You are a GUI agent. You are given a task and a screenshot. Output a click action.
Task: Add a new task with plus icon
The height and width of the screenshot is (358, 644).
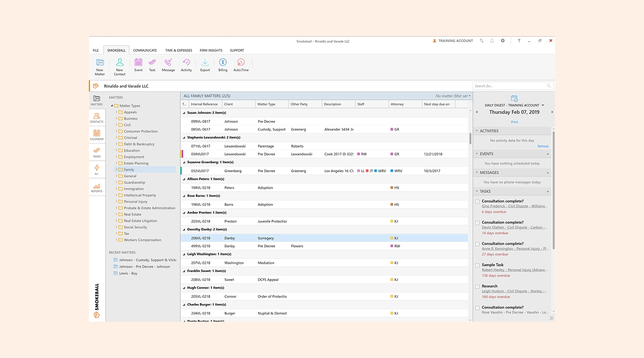point(548,192)
